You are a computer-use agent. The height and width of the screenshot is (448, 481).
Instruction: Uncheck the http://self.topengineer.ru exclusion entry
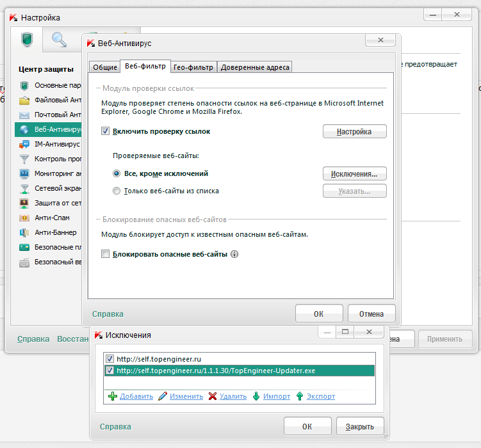tap(110, 359)
